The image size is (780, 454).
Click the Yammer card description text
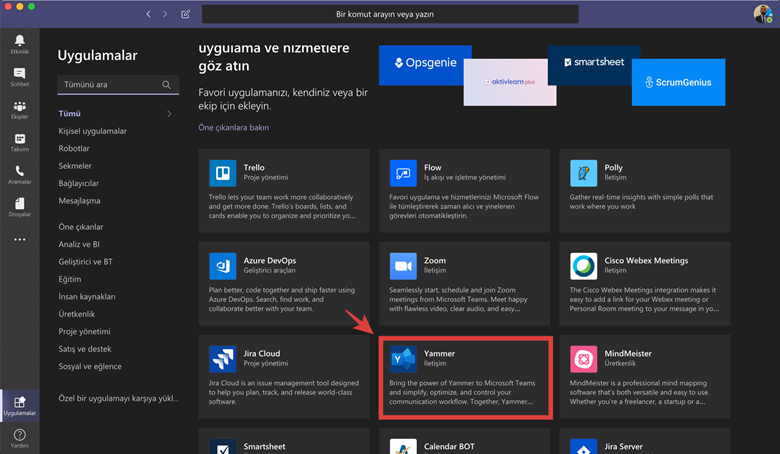462,392
